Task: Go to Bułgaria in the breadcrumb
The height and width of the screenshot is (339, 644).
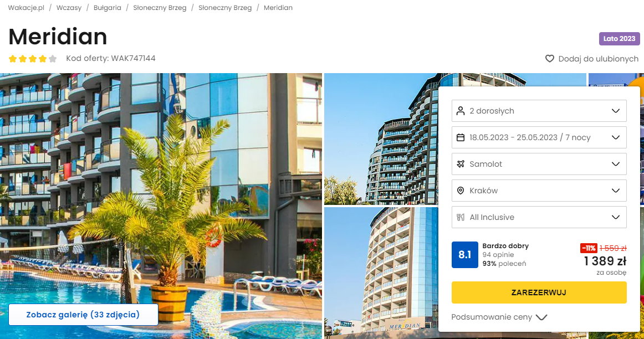Action: pyautogui.click(x=107, y=8)
